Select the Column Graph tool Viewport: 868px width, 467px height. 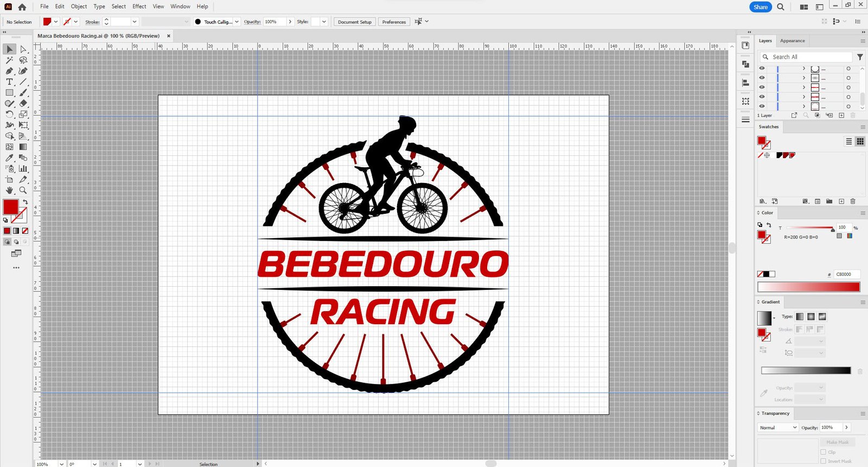click(23, 168)
